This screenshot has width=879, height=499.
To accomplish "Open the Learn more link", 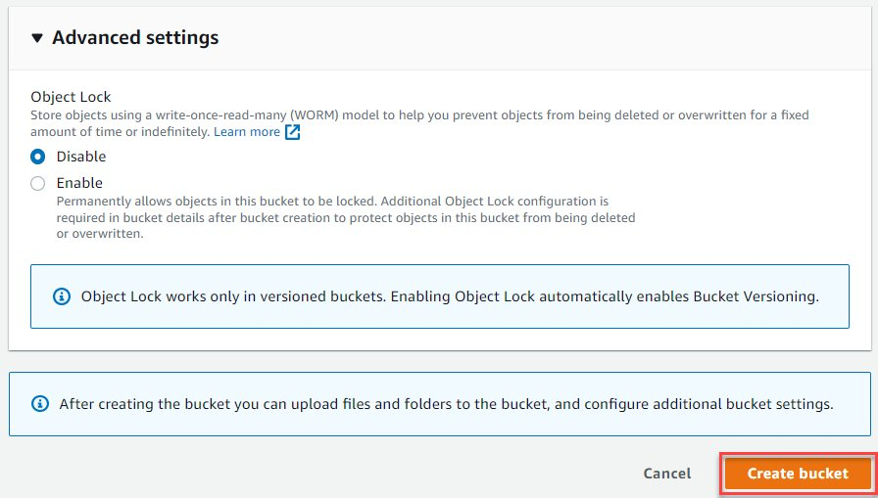I will click(247, 132).
